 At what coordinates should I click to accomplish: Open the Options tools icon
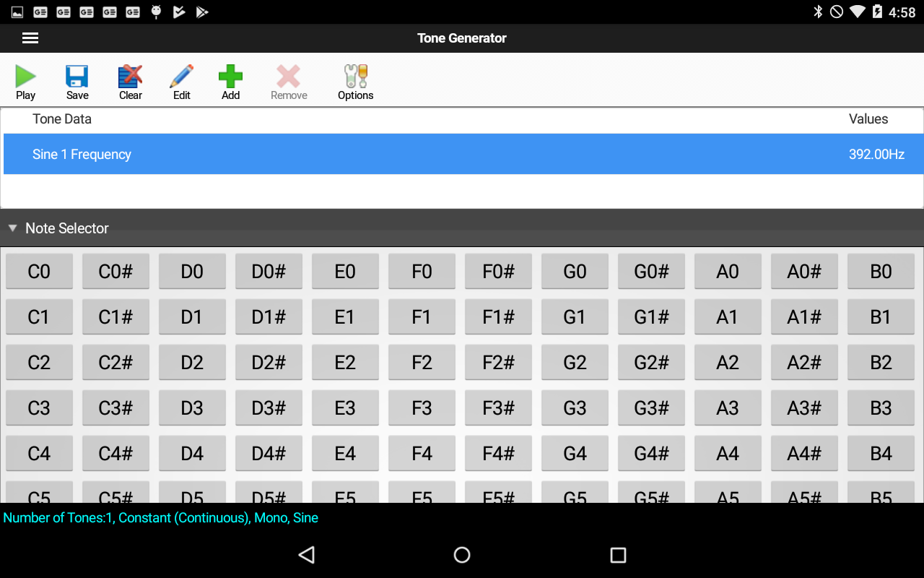[x=355, y=79]
